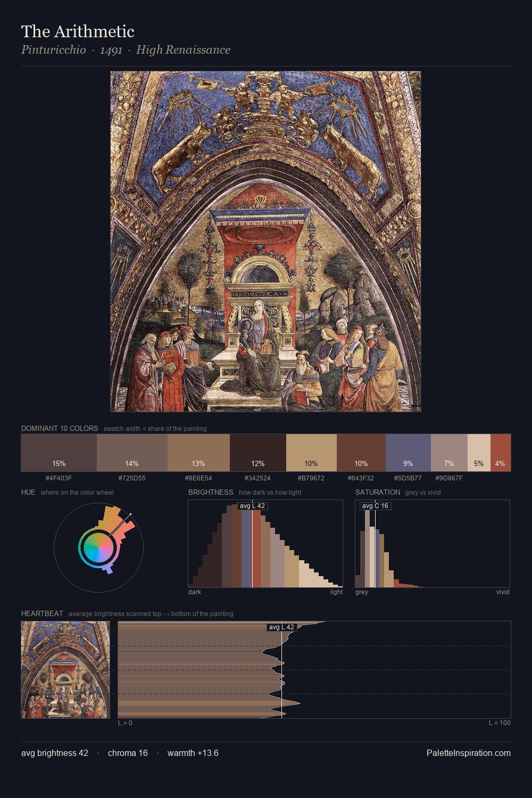Click the 'High Renaissance' style text
Screen dimensions: 532x798
click(x=183, y=50)
